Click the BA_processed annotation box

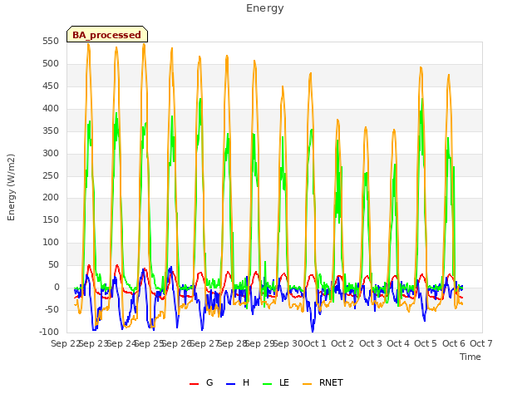point(107,34)
